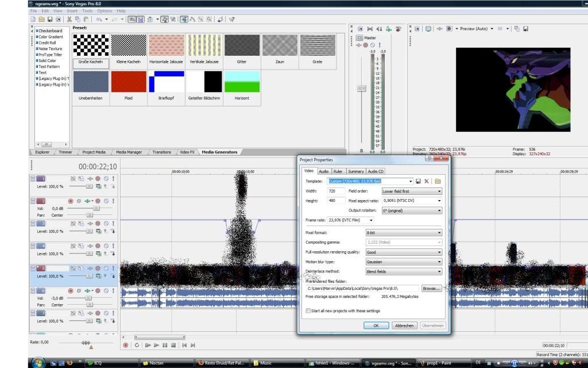Image resolution: width=588 pixels, height=368 pixels.
Task: Click the track 6 pan slider
Action: [x=90, y=305]
